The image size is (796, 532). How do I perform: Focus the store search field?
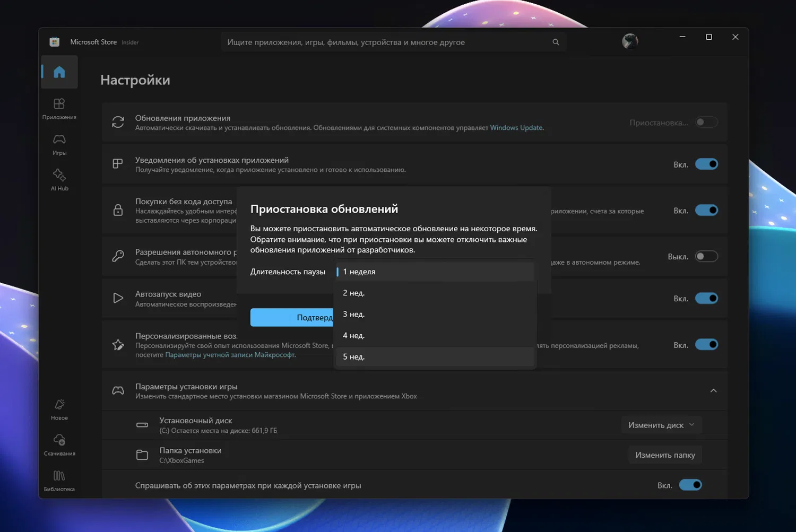coord(393,42)
